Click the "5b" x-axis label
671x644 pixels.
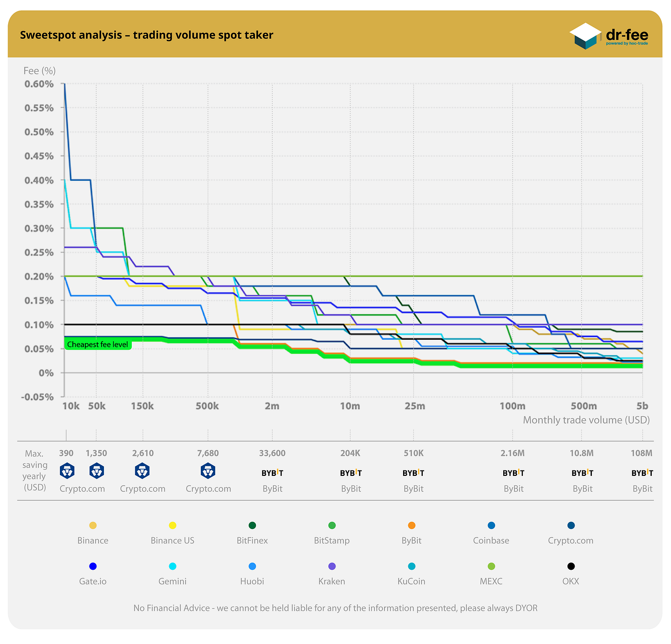coord(642,406)
